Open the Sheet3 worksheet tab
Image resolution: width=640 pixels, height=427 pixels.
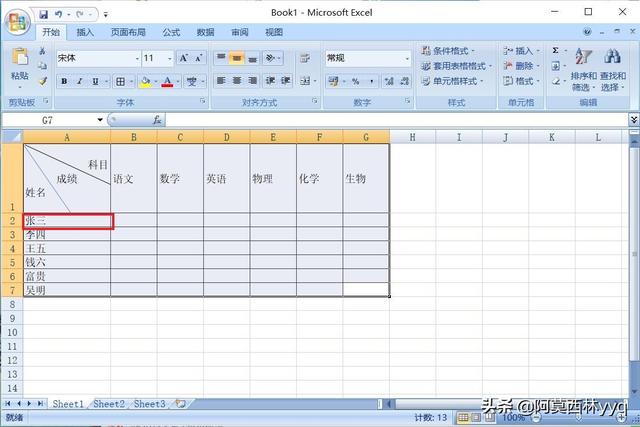[x=149, y=404]
